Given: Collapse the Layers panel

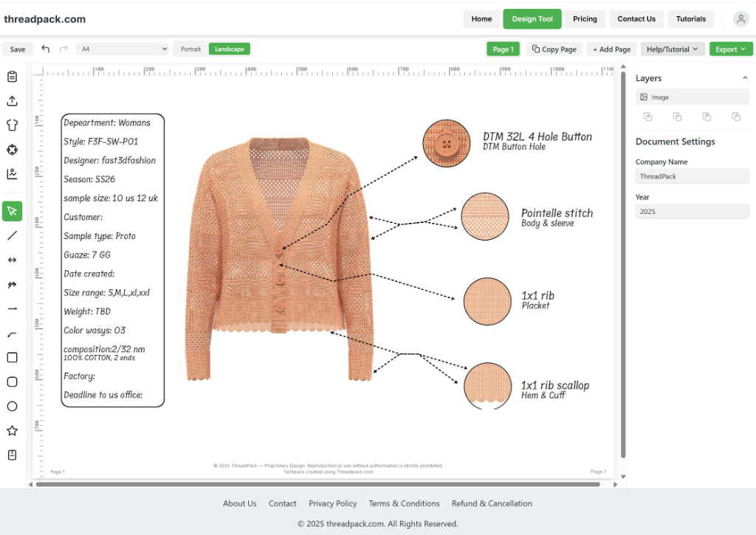Looking at the screenshot, I should click(744, 77).
